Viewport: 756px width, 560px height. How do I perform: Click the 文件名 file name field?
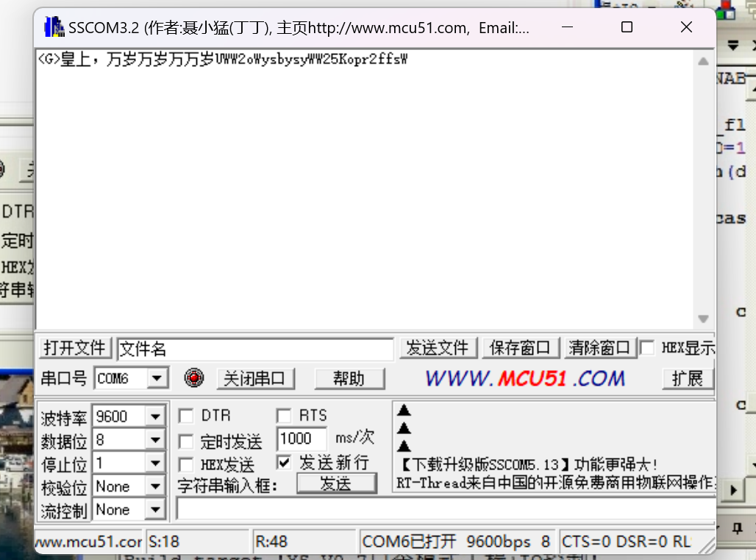255,349
